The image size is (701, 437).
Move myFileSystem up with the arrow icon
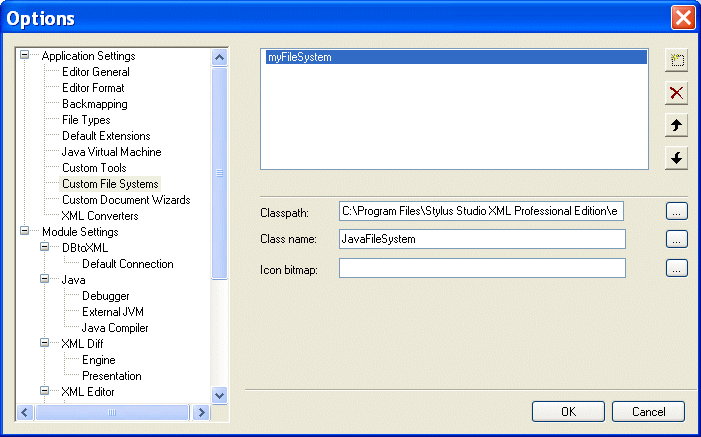tap(677, 126)
